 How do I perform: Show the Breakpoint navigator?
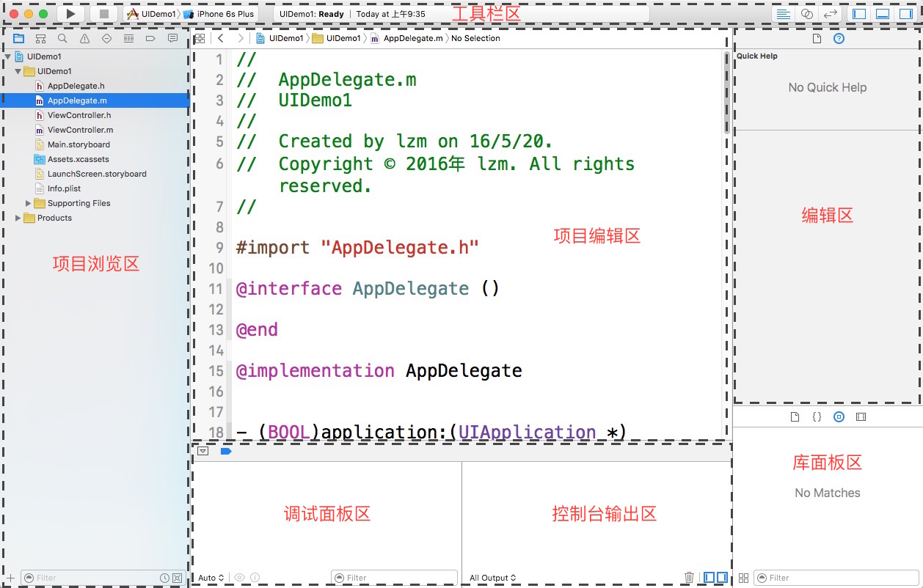point(150,38)
